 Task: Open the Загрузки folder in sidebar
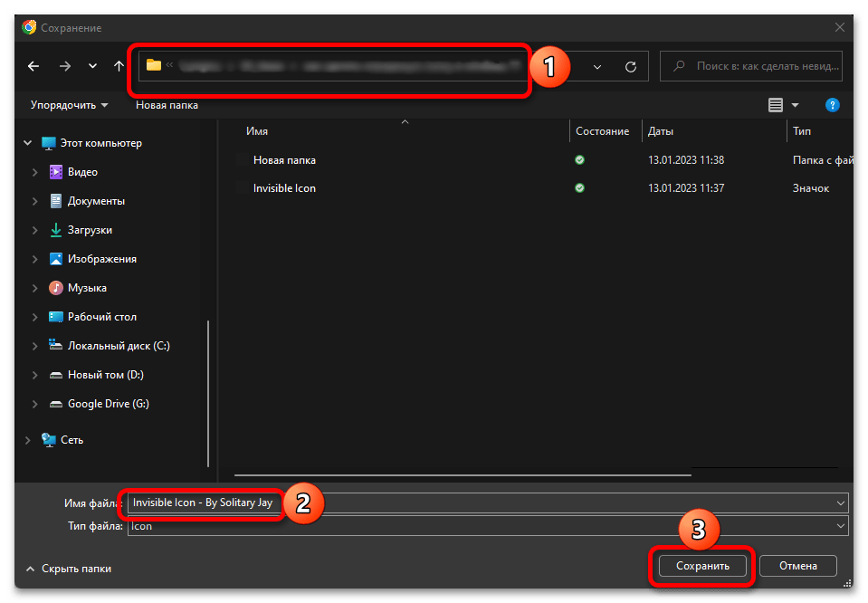click(89, 230)
